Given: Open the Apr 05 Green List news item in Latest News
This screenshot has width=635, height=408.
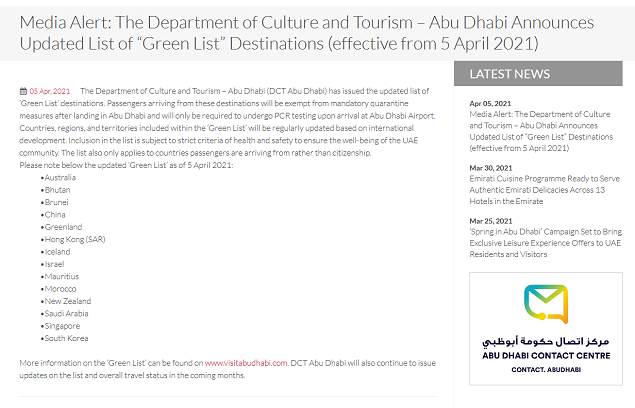Looking at the screenshot, I should click(541, 132).
